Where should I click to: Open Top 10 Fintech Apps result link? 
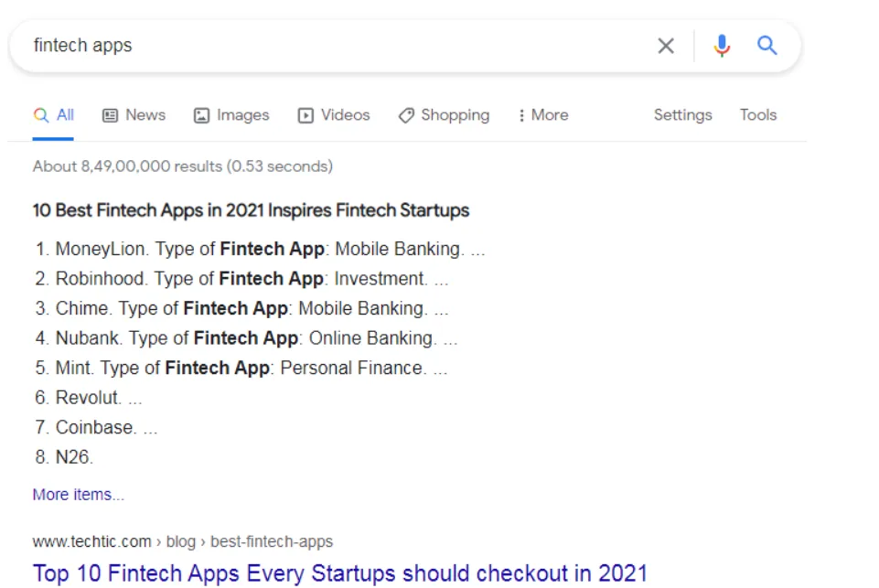(x=339, y=573)
